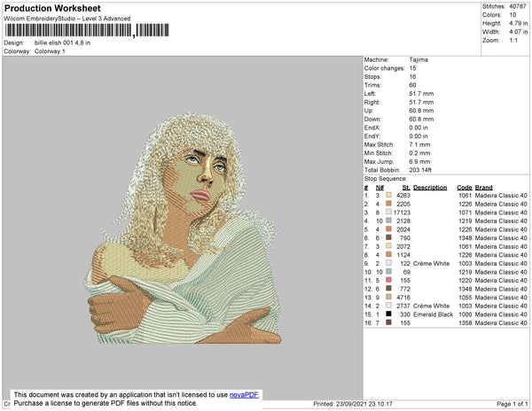Click 'Wilcom EmbroideryStudio – Level 3 Advanced' text
Image resolution: width=532 pixels, height=411 pixels.
click(67, 19)
